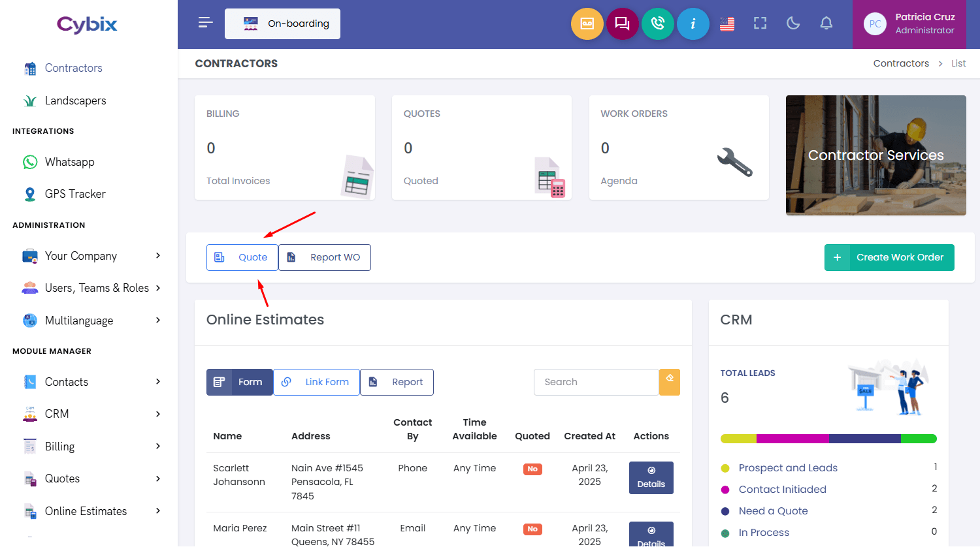The image size is (980, 549).
Task: Open Landscapers in sidebar
Action: [x=75, y=101]
